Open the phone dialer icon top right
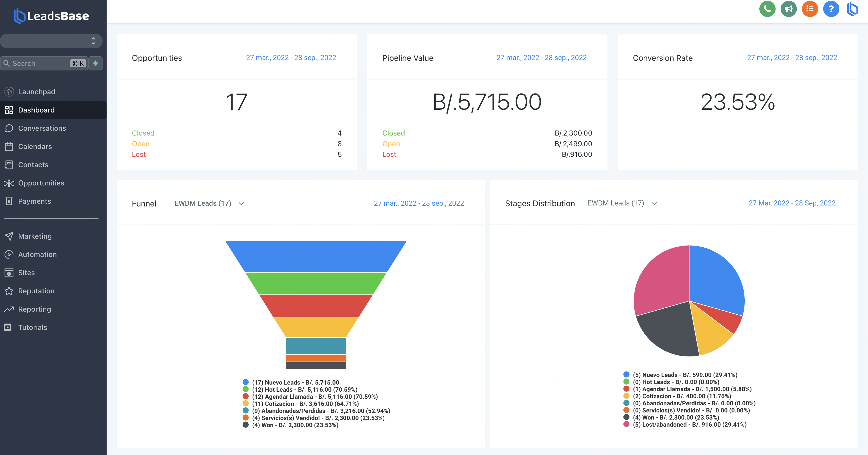Viewport: 868px width, 455px height. coord(767,9)
